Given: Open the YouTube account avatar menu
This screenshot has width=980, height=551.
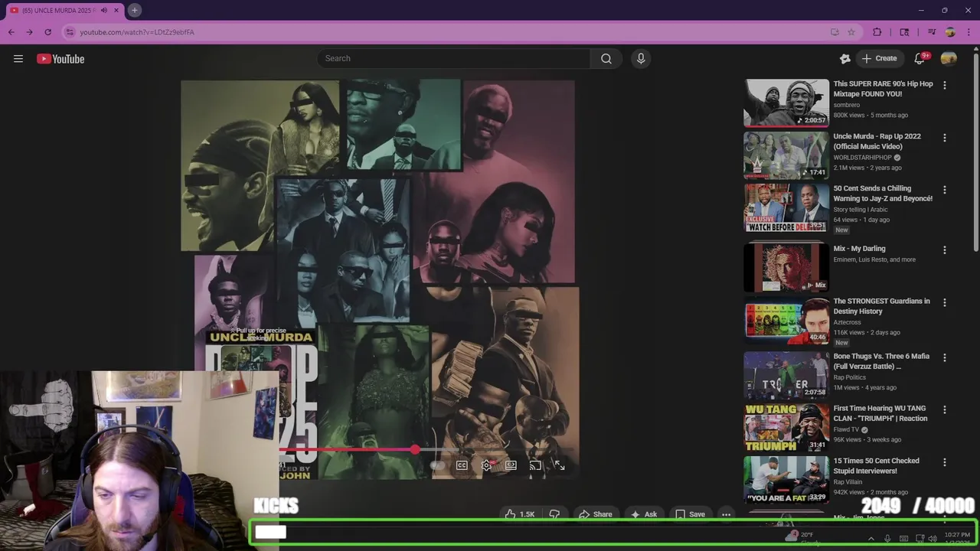Looking at the screenshot, I should click(949, 59).
